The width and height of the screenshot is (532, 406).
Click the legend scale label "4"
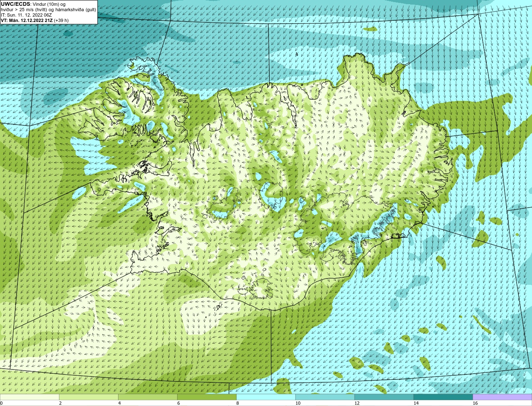(x=119, y=403)
